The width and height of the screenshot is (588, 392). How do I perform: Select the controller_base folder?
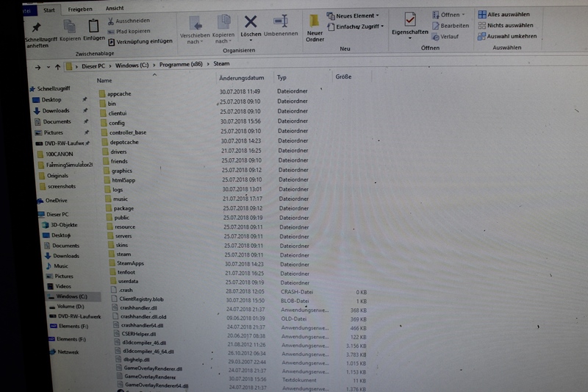point(123,133)
